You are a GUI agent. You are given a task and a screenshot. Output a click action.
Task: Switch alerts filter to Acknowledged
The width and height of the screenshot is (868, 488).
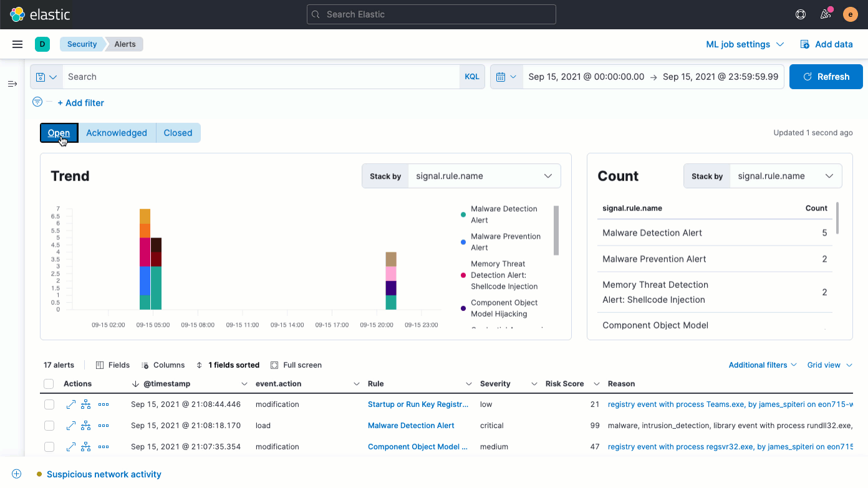[117, 132]
